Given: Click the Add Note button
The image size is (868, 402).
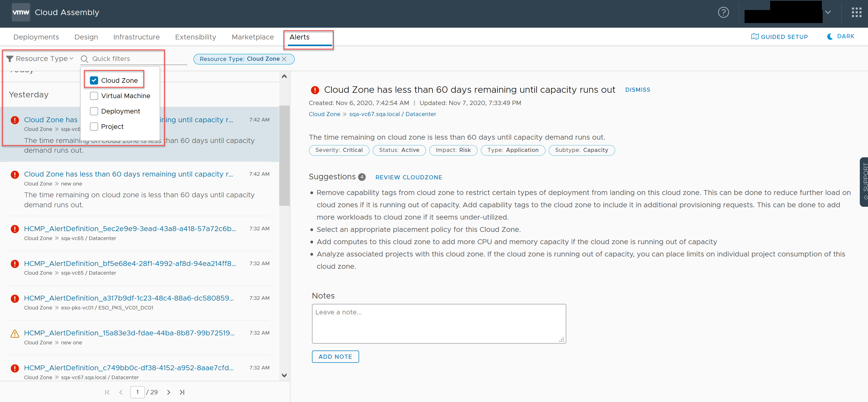Looking at the screenshot, I should [335, 357].
